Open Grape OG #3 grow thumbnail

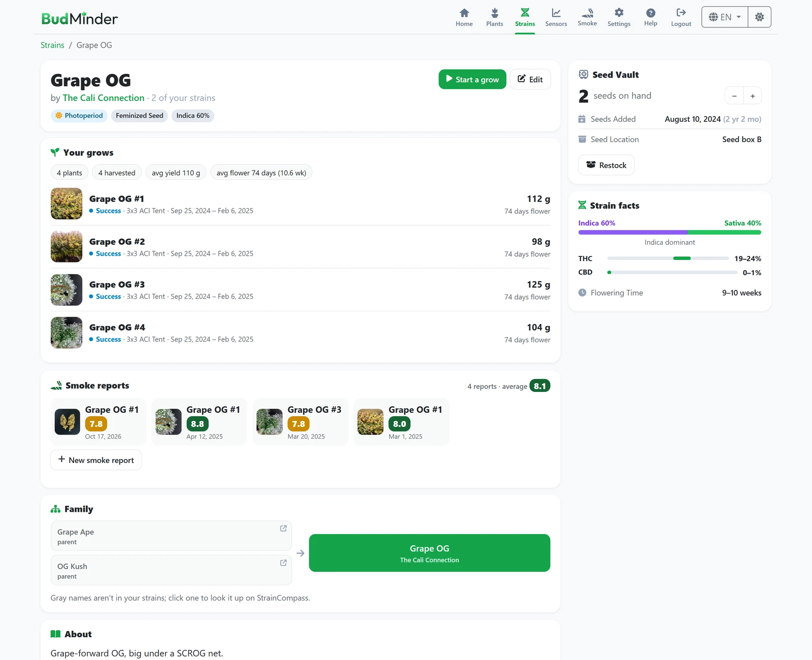(66, 289)
